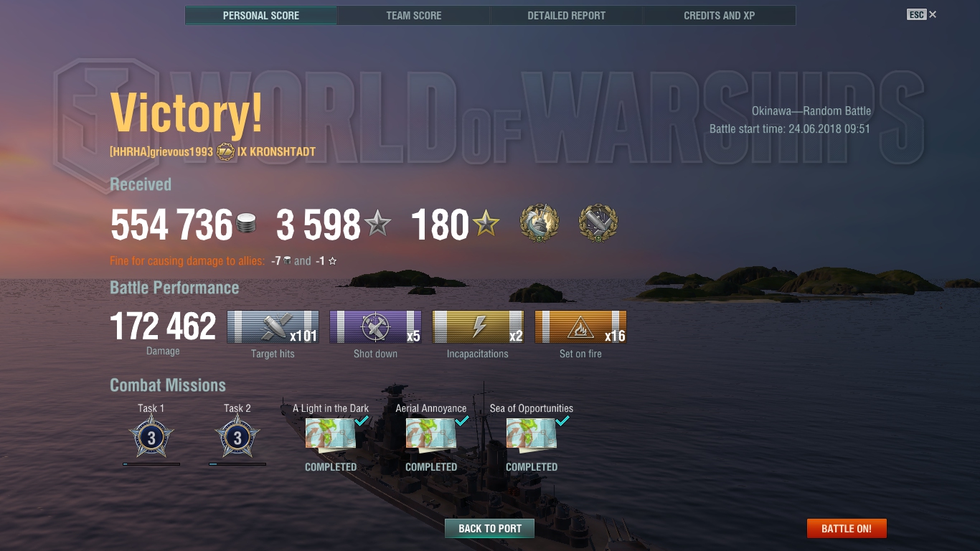
Task: Switch to the Team Score tab
Action: 414,15
